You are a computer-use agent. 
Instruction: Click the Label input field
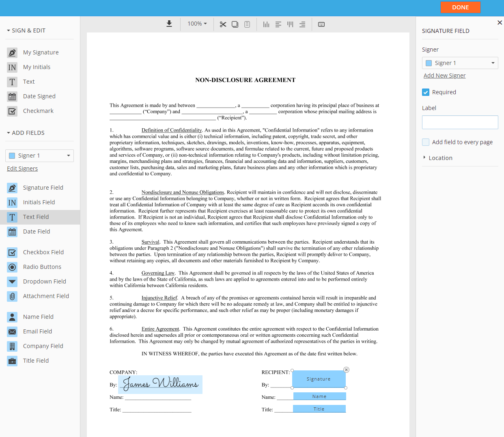tap(460, 122)
